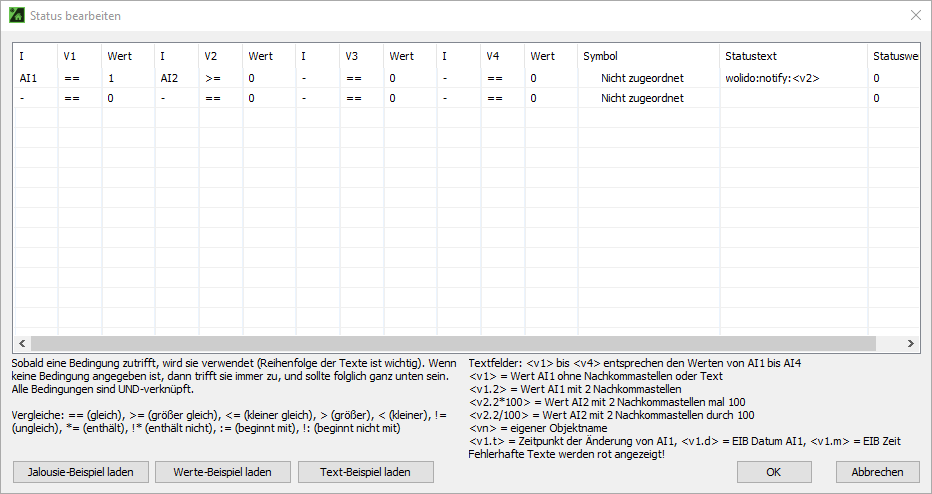The image size is (932, 494).
Task: Load the Werte-Beispiel example
Action: (x=222, y=472)
